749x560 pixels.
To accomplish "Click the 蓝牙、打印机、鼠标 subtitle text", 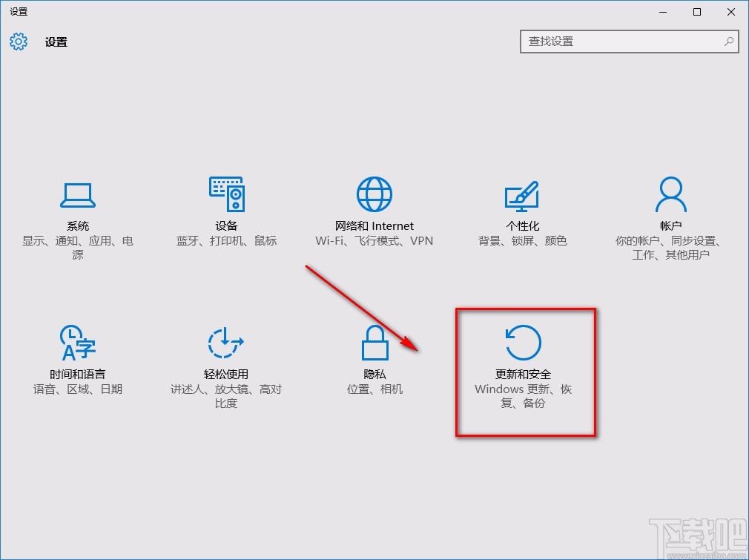I will [225, 241].
